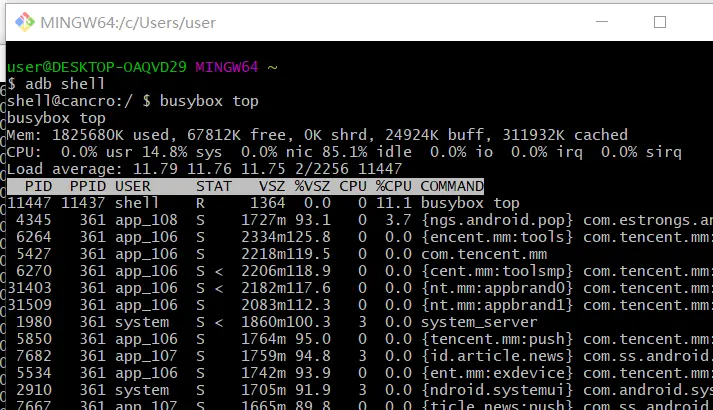The image size is (713, 410).
Task: Click the USER column header
Action: (132, 186)
